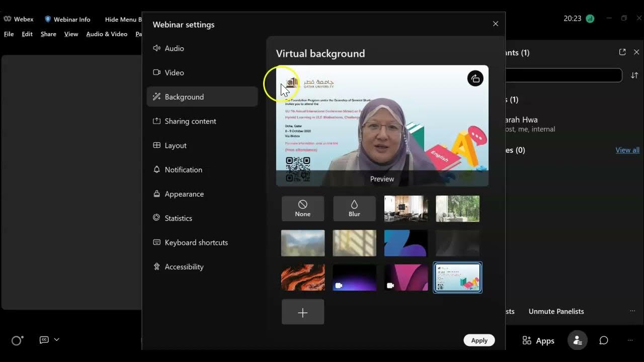This screenshot has height=362, width=644.
Task: Open more options next to Unmute Panelists
Action: (632, 311)
